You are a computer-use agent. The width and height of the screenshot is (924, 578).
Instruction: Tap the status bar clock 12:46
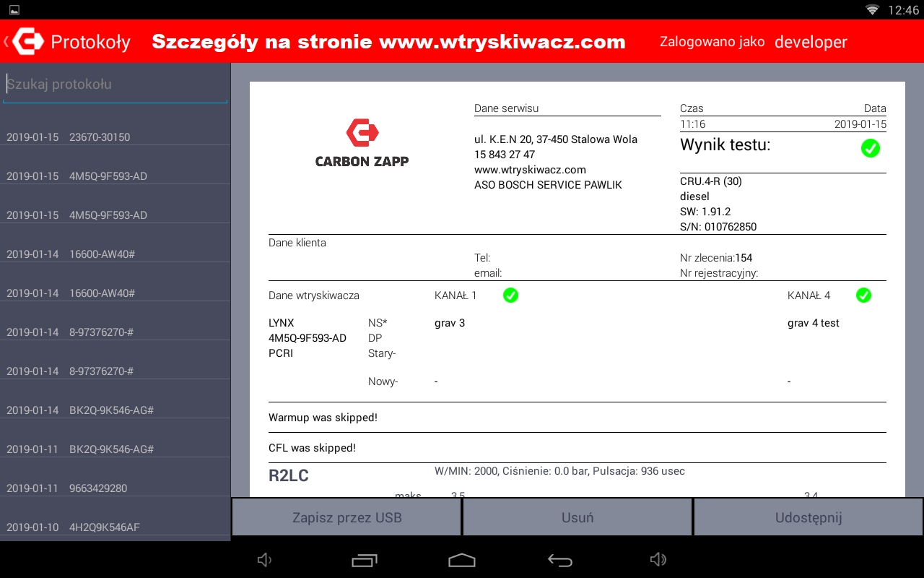(903, 9)
